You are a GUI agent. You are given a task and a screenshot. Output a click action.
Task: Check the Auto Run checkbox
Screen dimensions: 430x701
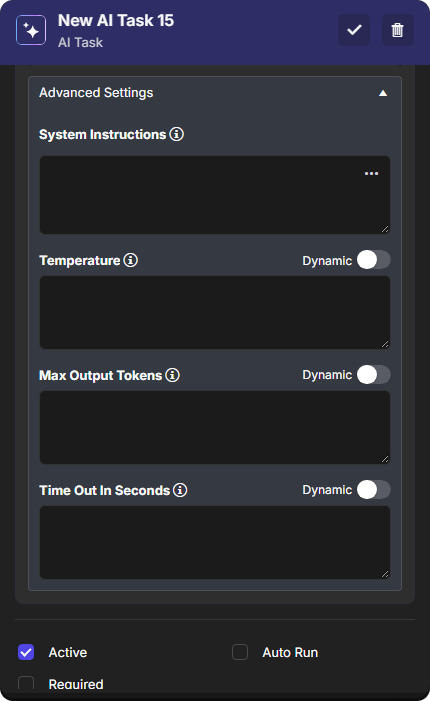[x=240, y=652]
